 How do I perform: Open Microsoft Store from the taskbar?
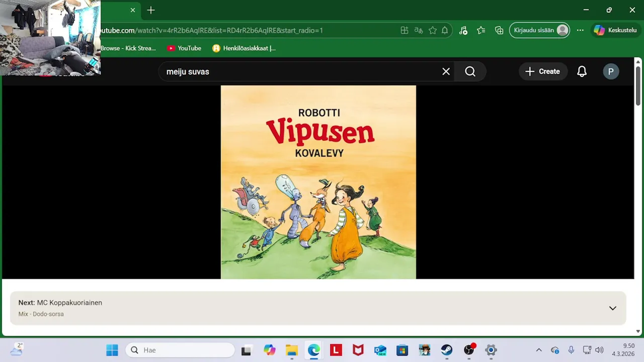click(402, 350)
